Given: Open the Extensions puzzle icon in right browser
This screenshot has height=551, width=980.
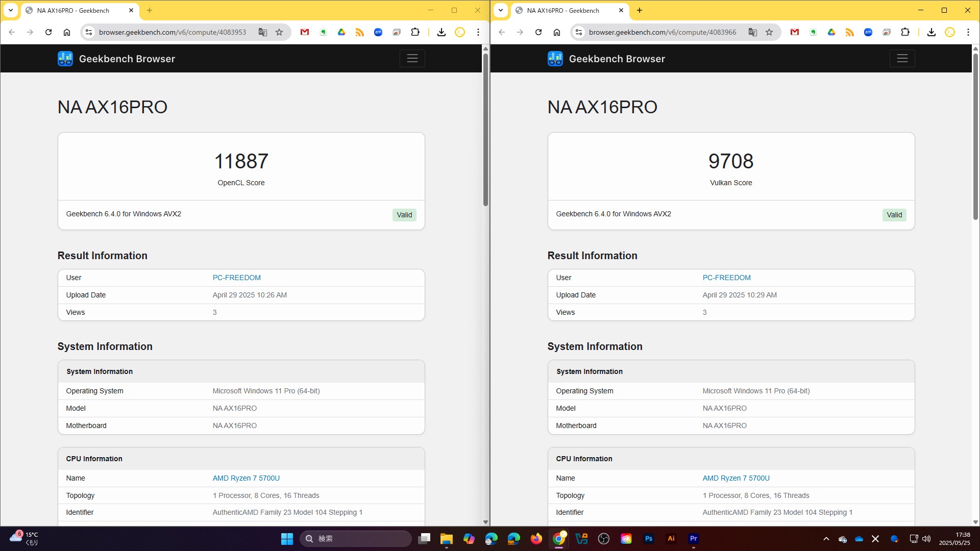Looking at the screenshot, I should [905, 32].
